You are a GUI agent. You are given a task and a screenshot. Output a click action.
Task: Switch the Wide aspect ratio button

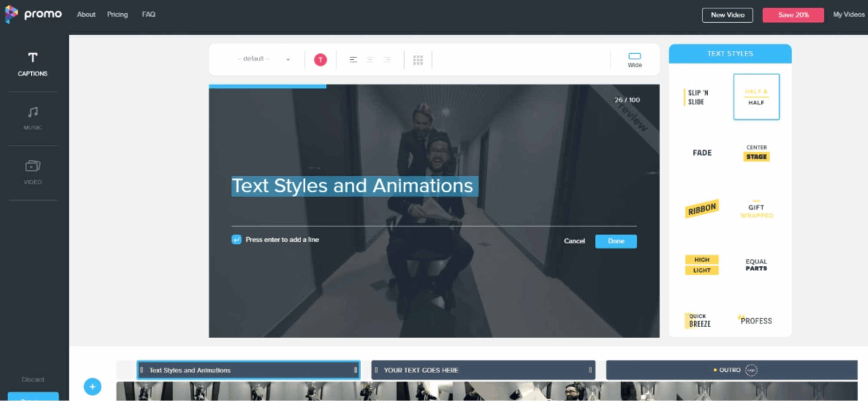634,60
